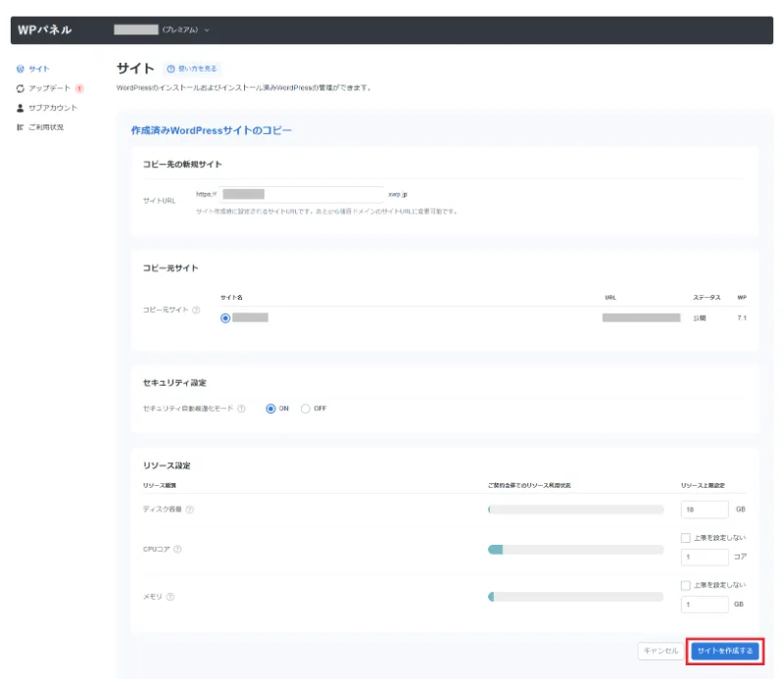784x679 pixels.
Task: Click the サイト名 column header
Action: click(231, 298)
